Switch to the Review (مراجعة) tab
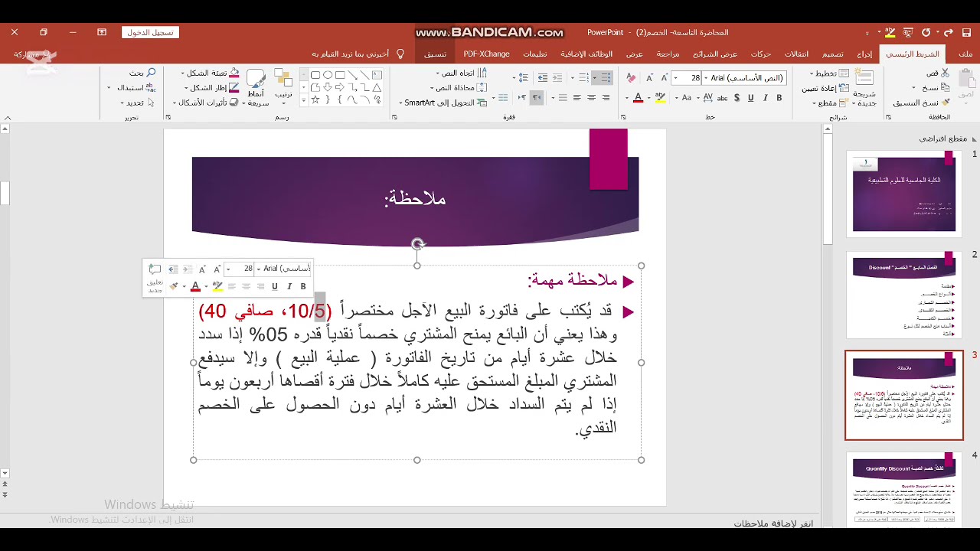Screen dimensions: 980x551 coord(668,54)
